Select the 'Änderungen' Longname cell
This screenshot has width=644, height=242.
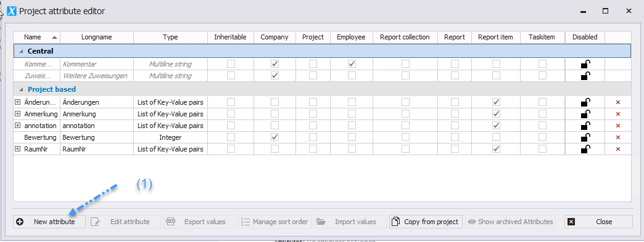[97, 102]
